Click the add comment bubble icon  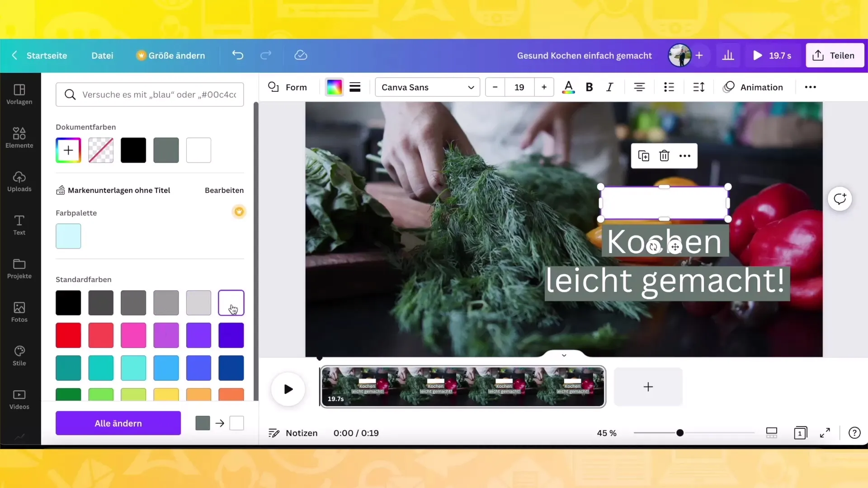coord(840,199)
